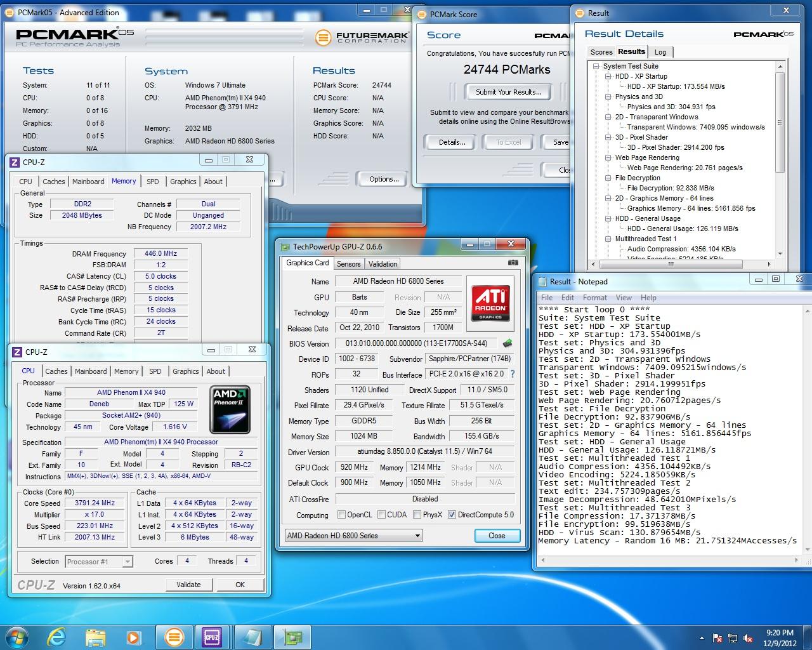
Task: Open the Processor #1 selection dropdown
Action: click(100, 561)
